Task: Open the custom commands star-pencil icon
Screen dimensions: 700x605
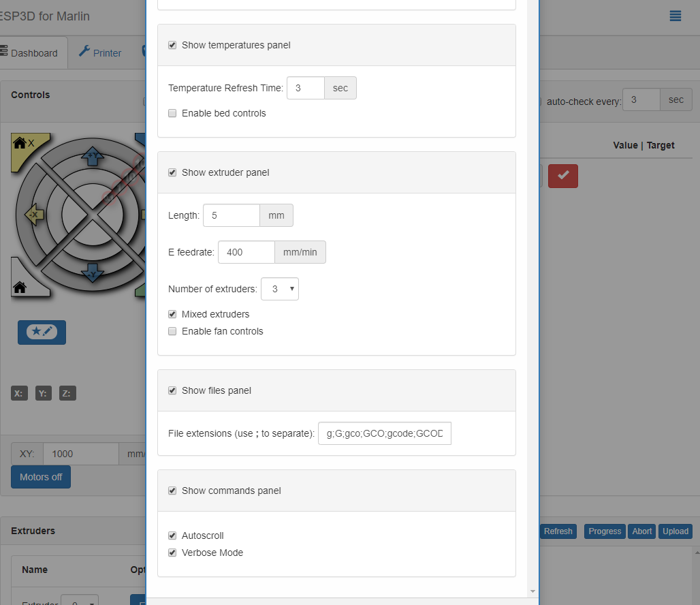Action: coord(42,332)
